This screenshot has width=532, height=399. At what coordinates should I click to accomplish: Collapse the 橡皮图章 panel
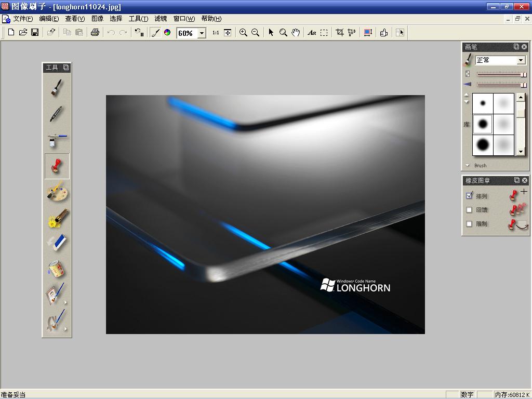[x=517, y=180]
